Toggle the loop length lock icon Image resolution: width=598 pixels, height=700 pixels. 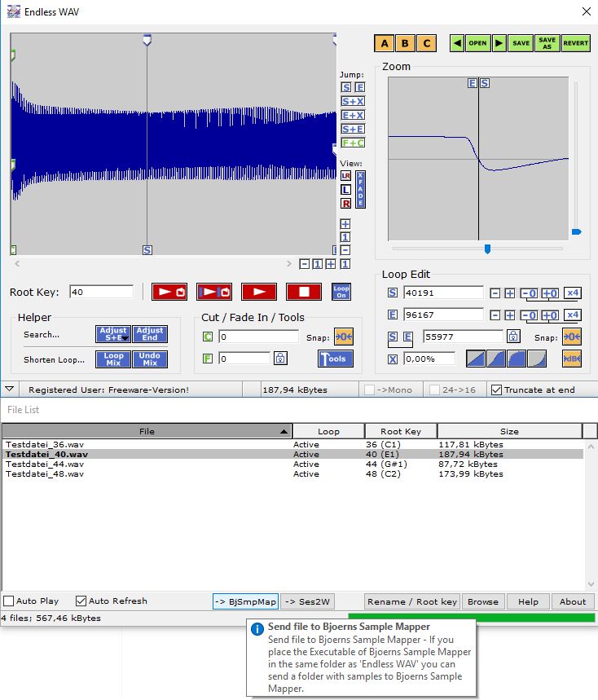click(x=513, y=337)
